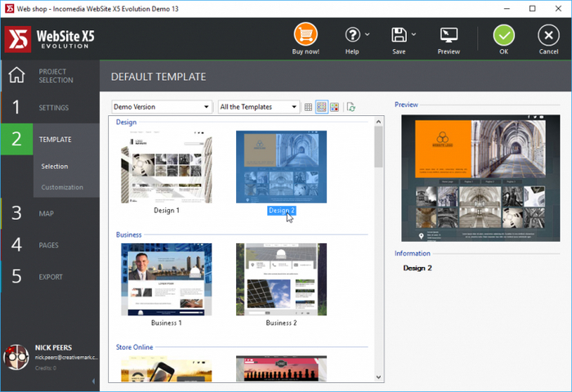This screenshot has width=572, height=392.
Task: Click the refresh templates list icon
Action: [x=351, y=107]
